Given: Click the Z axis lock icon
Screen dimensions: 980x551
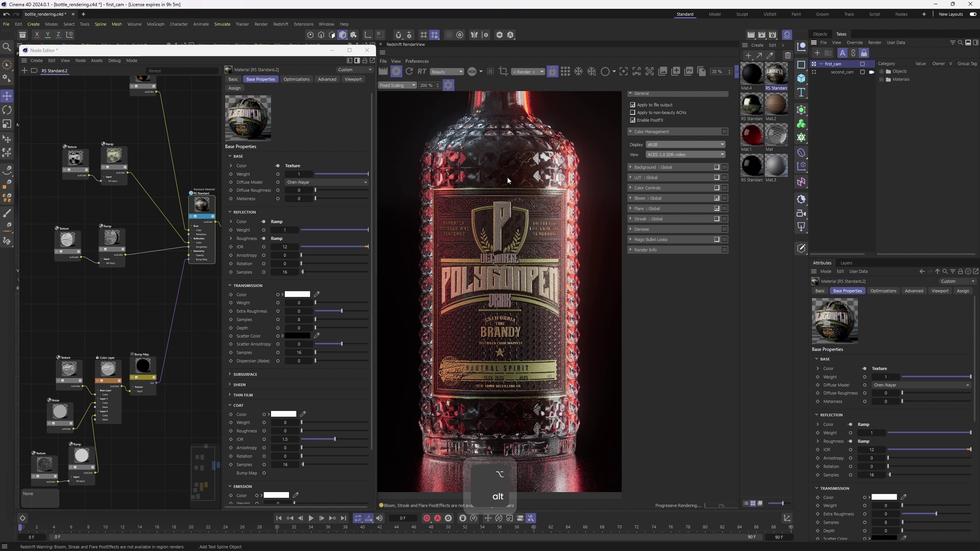Looking at the screenshot, I should tap(59, 35).
